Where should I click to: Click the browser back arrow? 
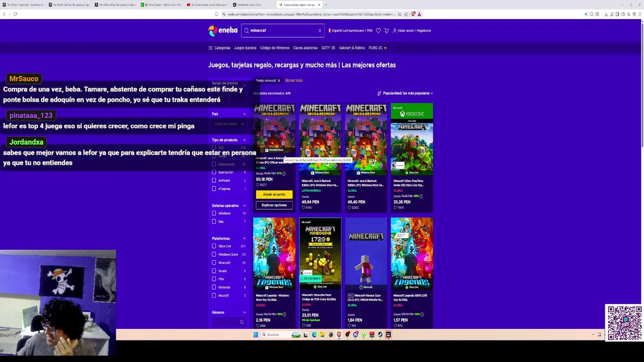[x=4, y=14]
